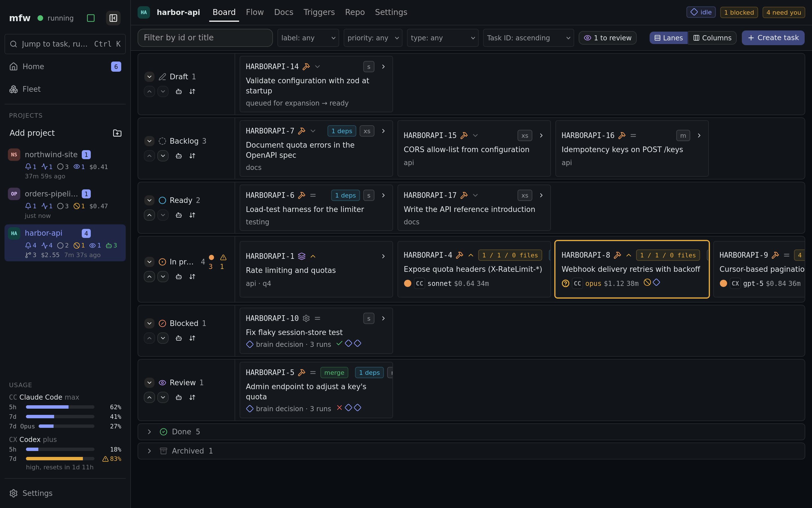Toggle the 1 to review filter
This screenshot has width=812, height=508.
coord(607,38)
